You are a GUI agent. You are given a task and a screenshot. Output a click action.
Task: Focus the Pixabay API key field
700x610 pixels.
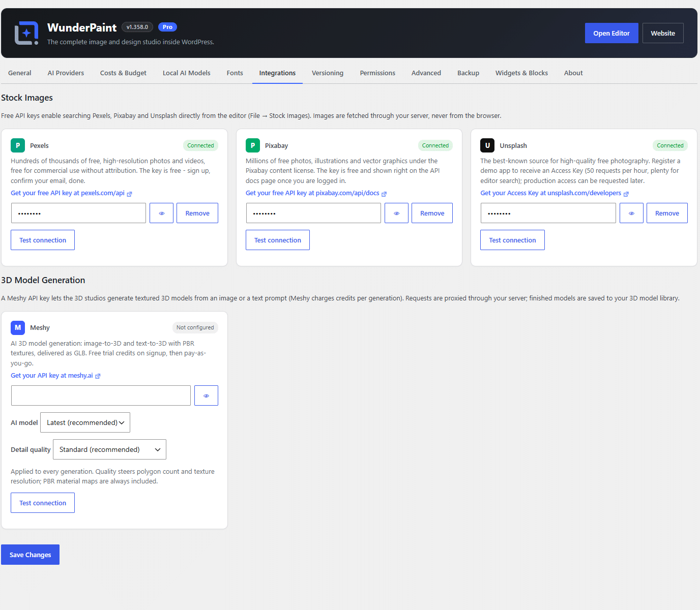pyautogui.click(x=313, y=213)
